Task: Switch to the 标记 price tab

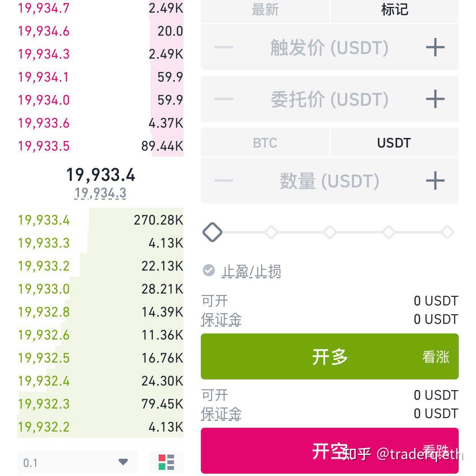Action: (395, 10)
